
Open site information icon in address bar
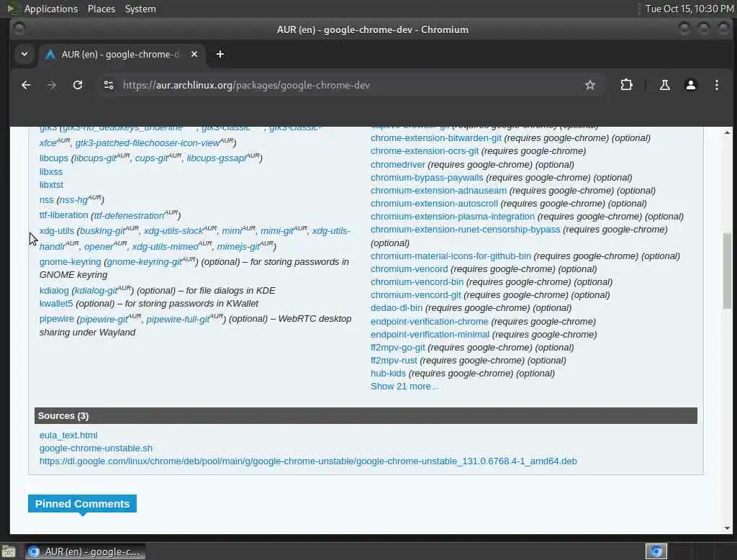pos(109,85)
